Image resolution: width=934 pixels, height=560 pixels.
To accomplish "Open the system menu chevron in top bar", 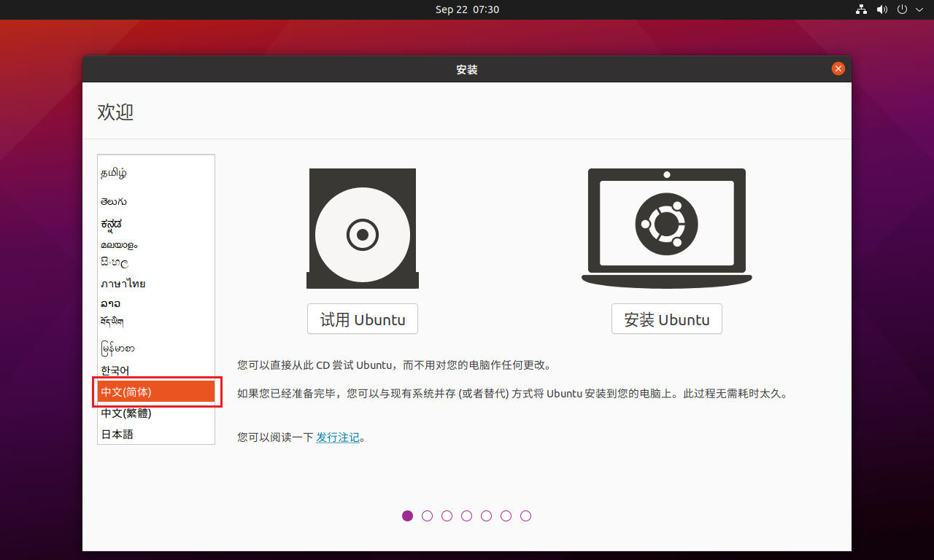I will coord(919,9).
